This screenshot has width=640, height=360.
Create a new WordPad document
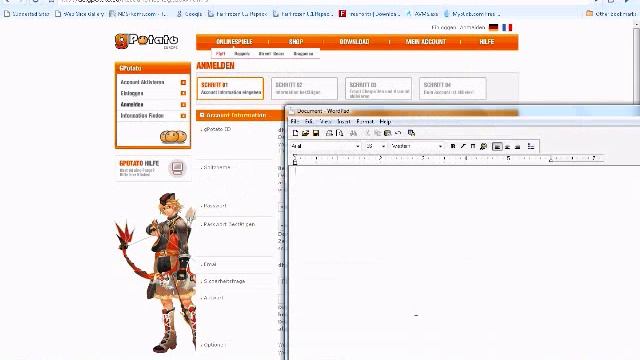click(x=296, y=133)
